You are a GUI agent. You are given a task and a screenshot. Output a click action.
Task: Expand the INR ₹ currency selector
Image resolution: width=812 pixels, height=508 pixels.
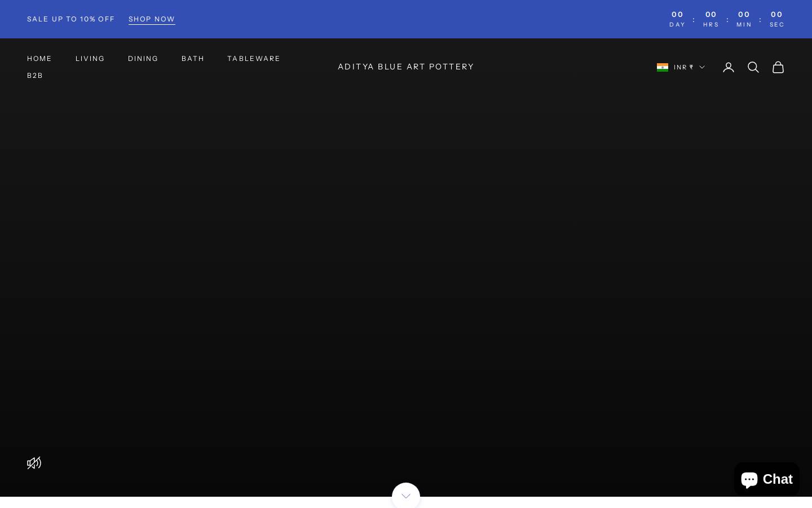pyautogui.click(x=681, y=67)
